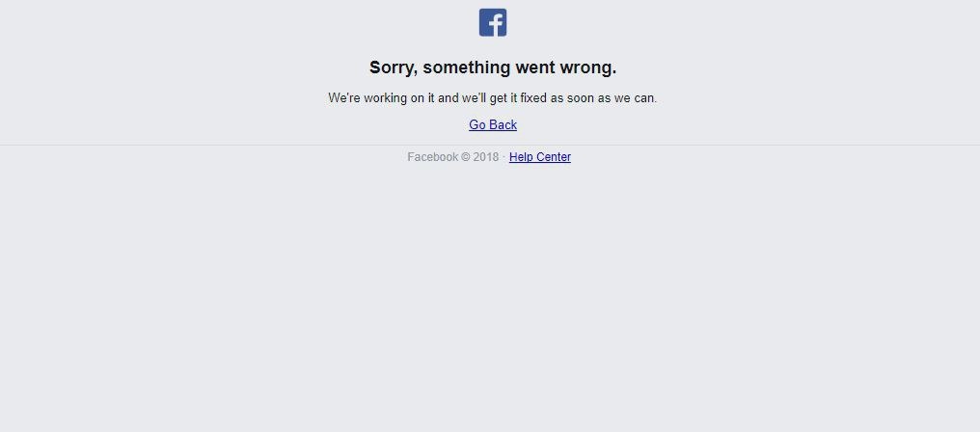This screenshot has height=432, width=980.
Task: Click the word 'Sorry' in the heading
Action: [392, 67]
